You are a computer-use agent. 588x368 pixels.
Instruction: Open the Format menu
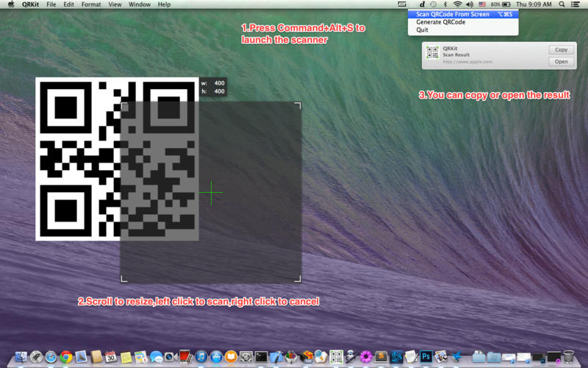tap(91, 4)
